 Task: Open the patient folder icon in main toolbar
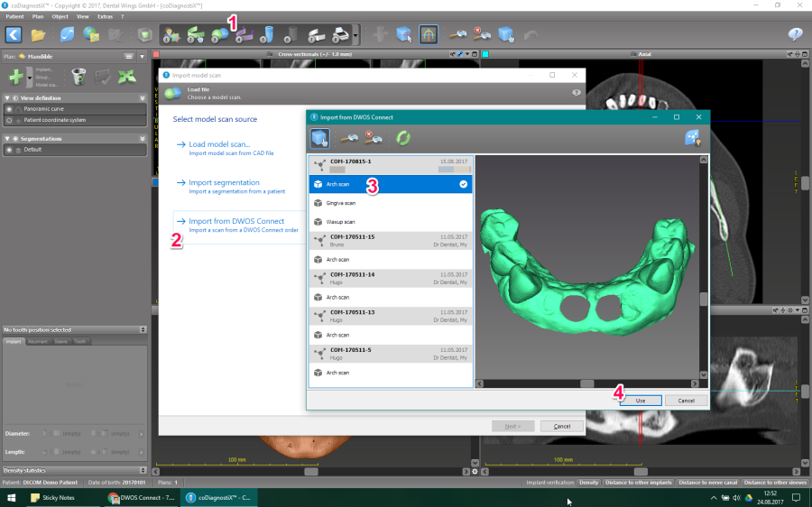click(x=38, y=35)
